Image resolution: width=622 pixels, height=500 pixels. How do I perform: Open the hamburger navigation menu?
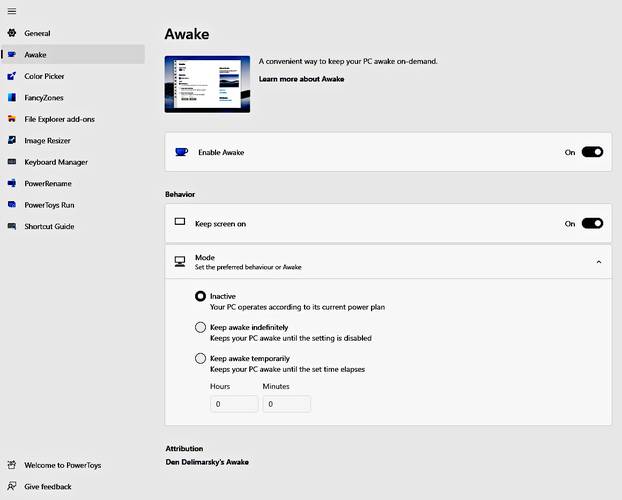[x=12, y=11]
